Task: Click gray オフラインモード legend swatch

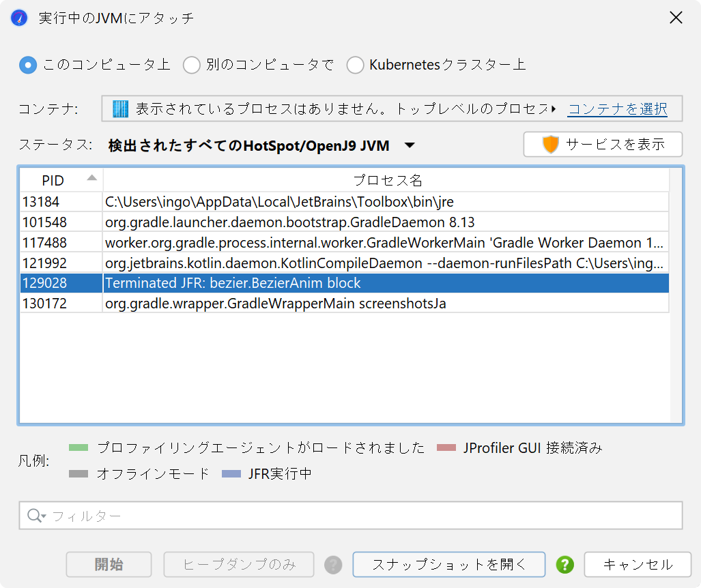Action: 78,473
